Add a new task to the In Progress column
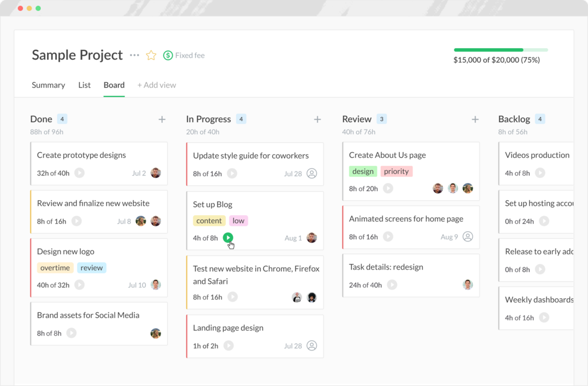Viewport: 588px width, 386px height. [317, 119]
